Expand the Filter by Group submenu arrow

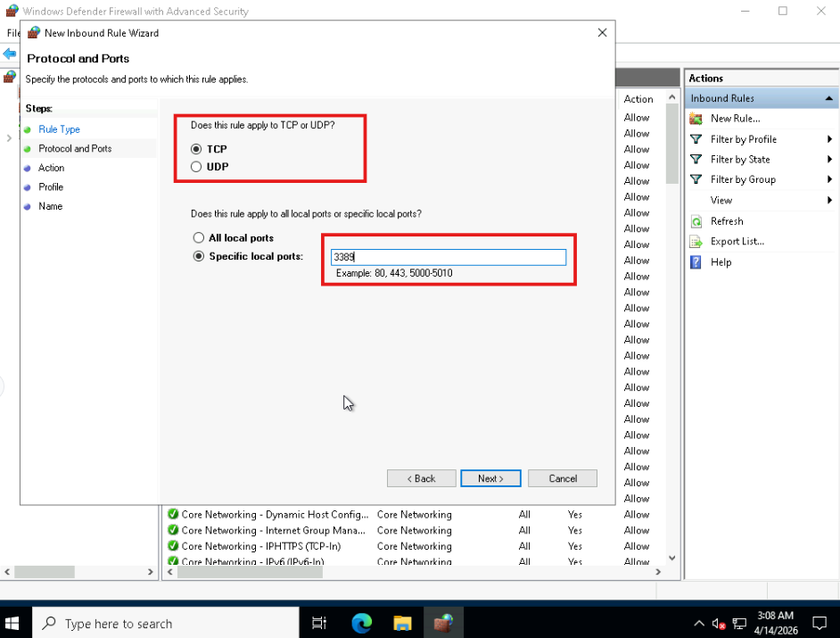pyautogui.click(x=829, y=179)
